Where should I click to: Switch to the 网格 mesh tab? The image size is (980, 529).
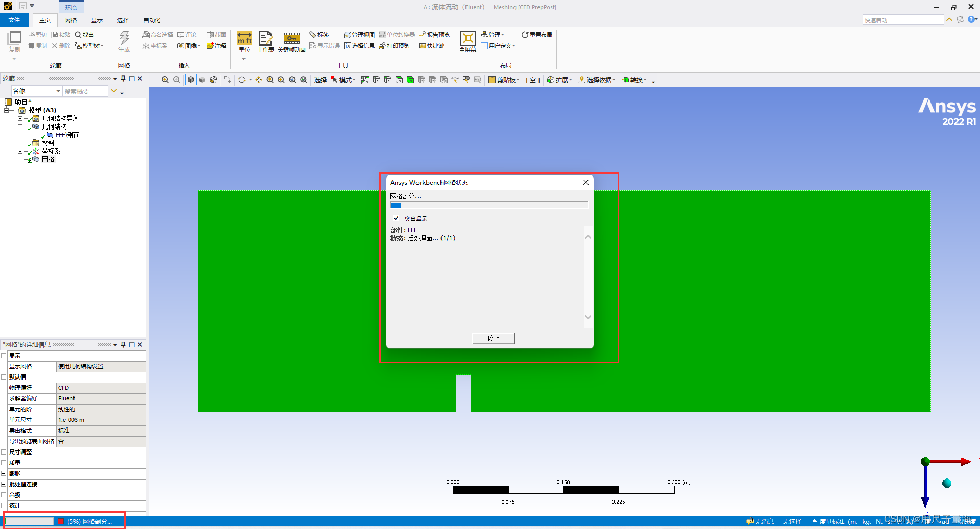[x=71, y=20]
